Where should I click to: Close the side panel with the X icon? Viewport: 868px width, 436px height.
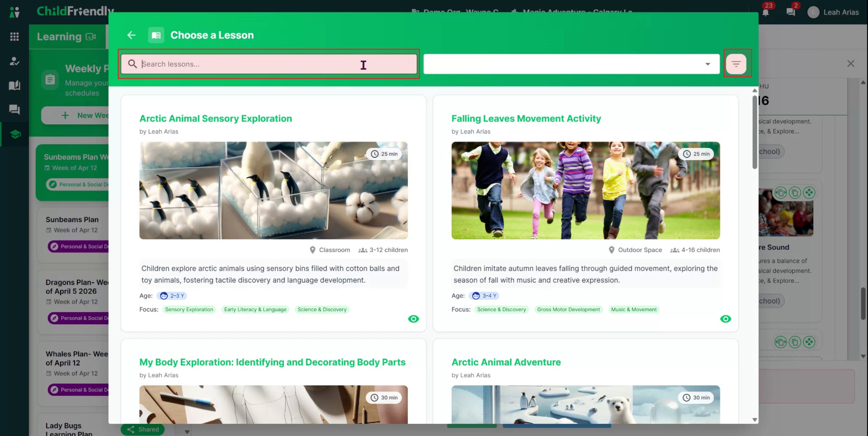[x=851, y=63]
